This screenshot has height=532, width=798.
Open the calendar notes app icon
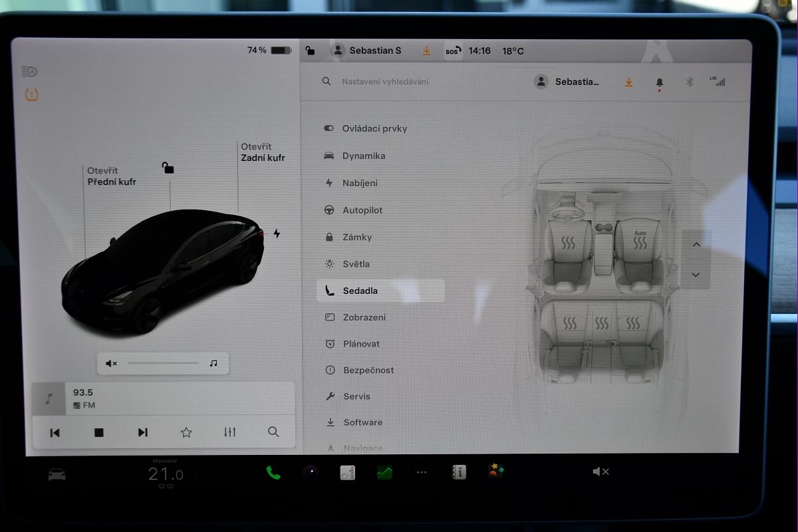[x=347, y=472]
